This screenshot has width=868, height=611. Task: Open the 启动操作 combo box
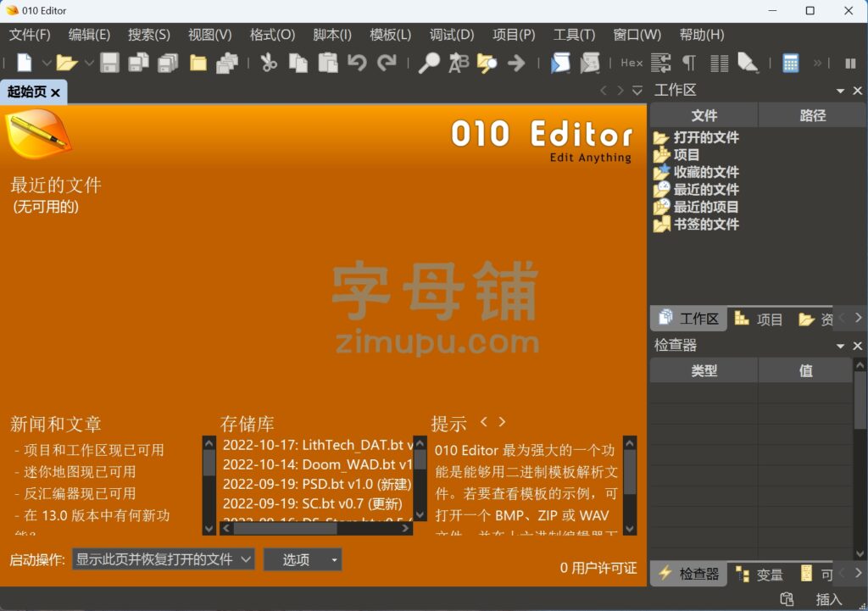pyautogui.click(x=164, y=559)
